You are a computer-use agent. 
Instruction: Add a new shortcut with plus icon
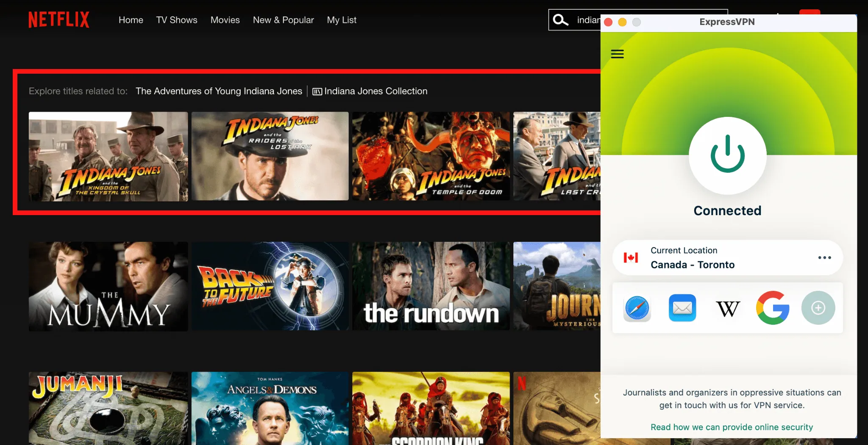tap(818, 308)
